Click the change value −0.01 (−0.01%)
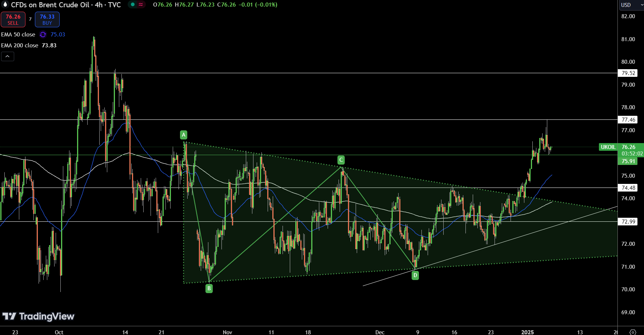The width and height of the screenshot is (644, 335). coord(258,5)
